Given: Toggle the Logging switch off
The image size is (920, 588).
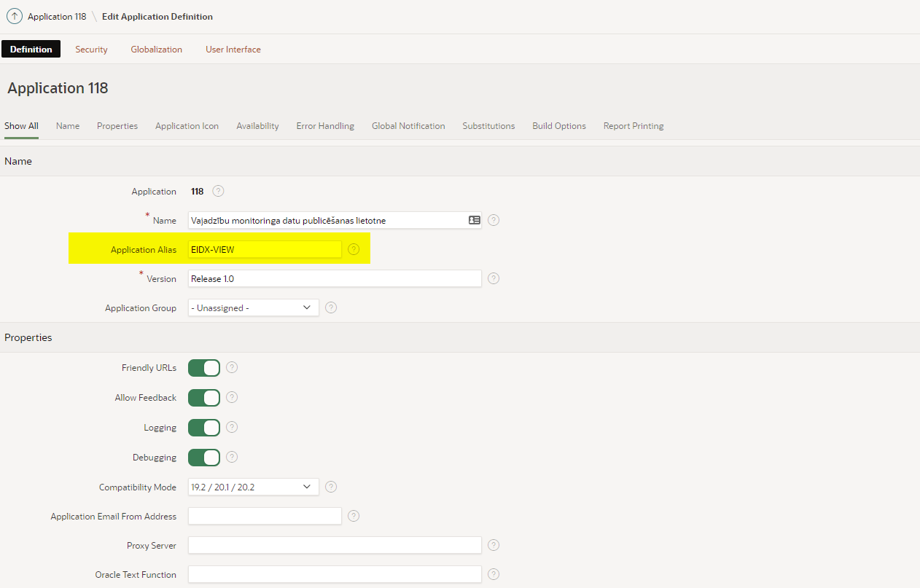Looking at the screenshot, I should [204, 428].
